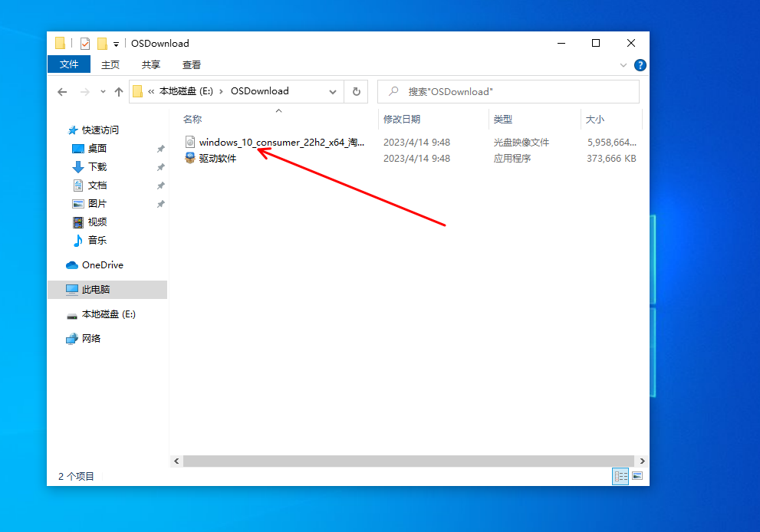Screen dimensions: 760x532
Task: Click the 2023/4/14 9:48 date of 驱动软件
Action: click(x=417, y=159)
